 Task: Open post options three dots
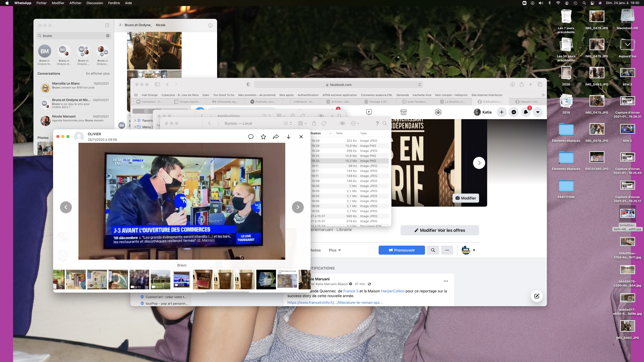tap(446, 281)
